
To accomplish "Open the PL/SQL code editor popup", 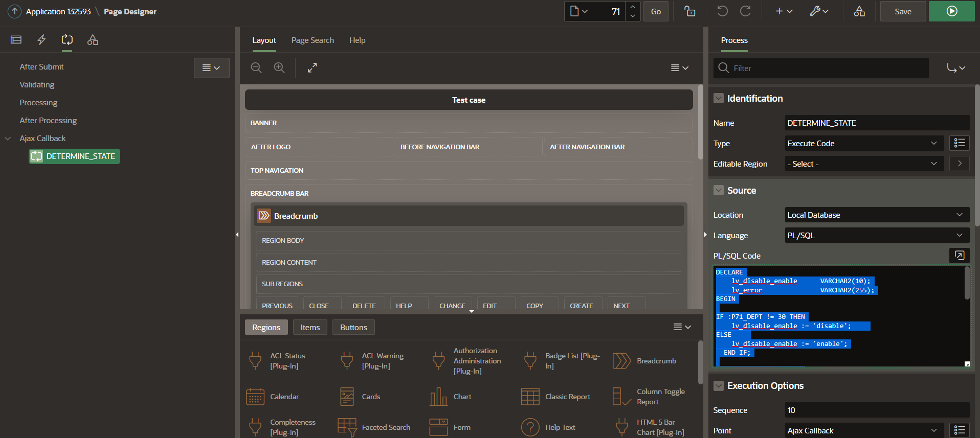I will (x=960, y=255).
